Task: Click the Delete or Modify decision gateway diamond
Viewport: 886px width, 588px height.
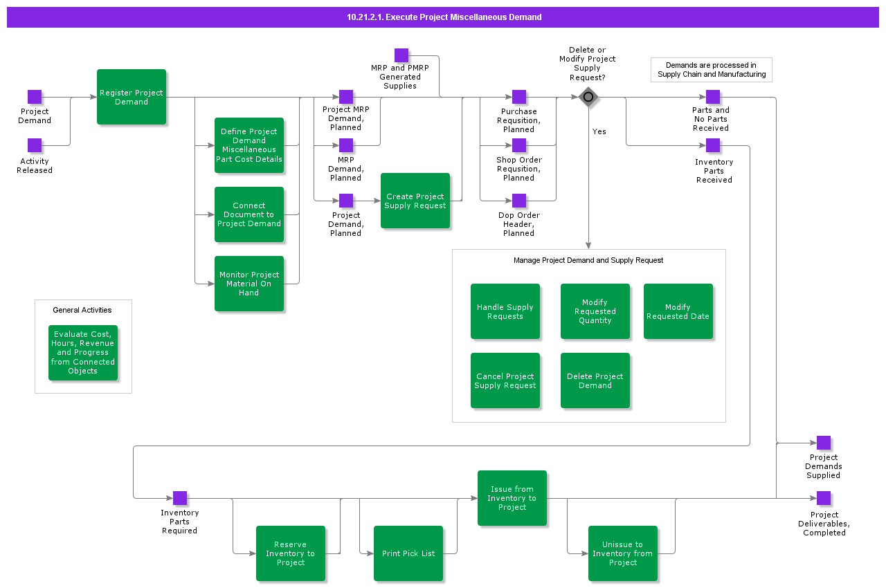Action: click(588, 97)
